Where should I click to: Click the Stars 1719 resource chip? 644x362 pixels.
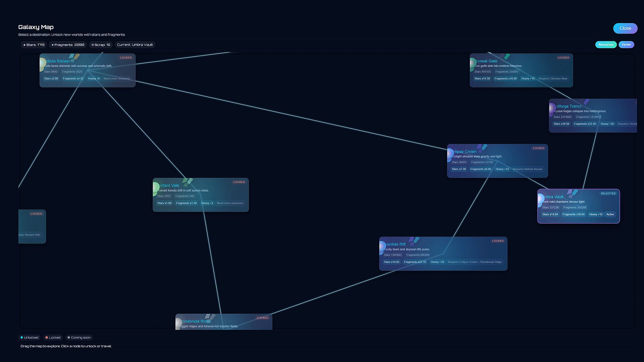tap(34, 45)
